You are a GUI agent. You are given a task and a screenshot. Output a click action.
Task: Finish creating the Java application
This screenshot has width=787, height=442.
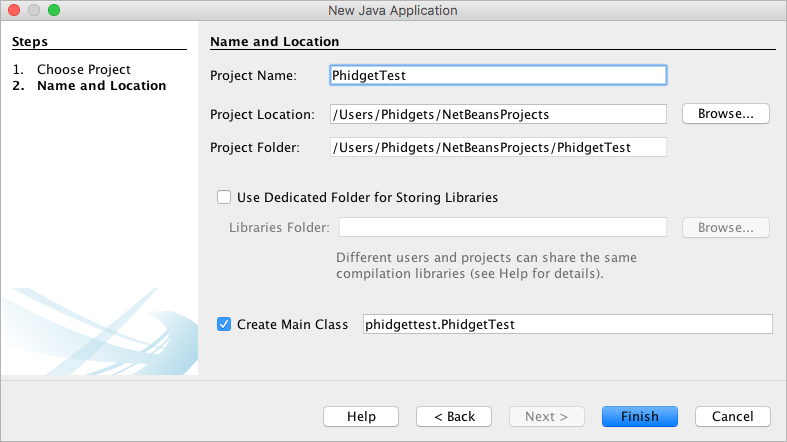[x=640, y=416]
